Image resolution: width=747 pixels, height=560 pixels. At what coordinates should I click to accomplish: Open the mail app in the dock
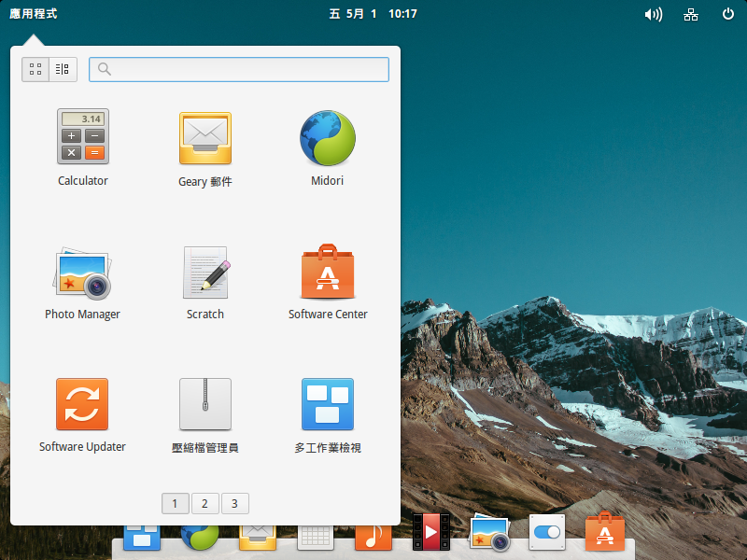tap(258, 538)
